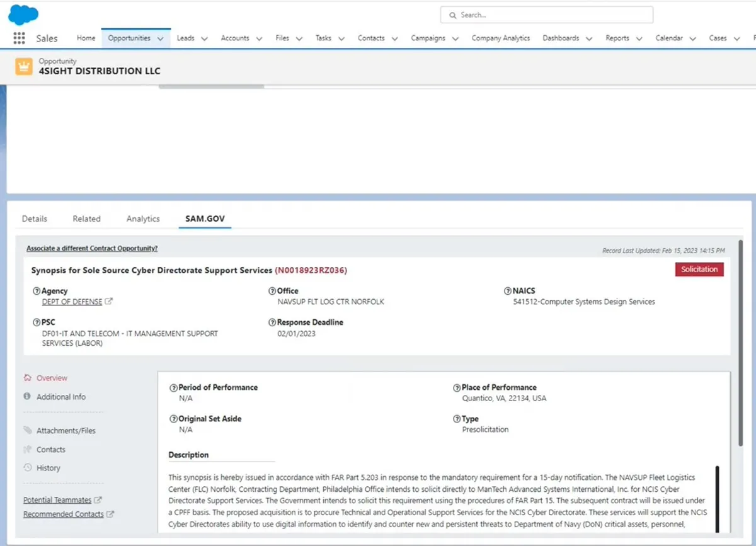
Task: Click the Salesforce cloud logo
Action: [23, 14]
